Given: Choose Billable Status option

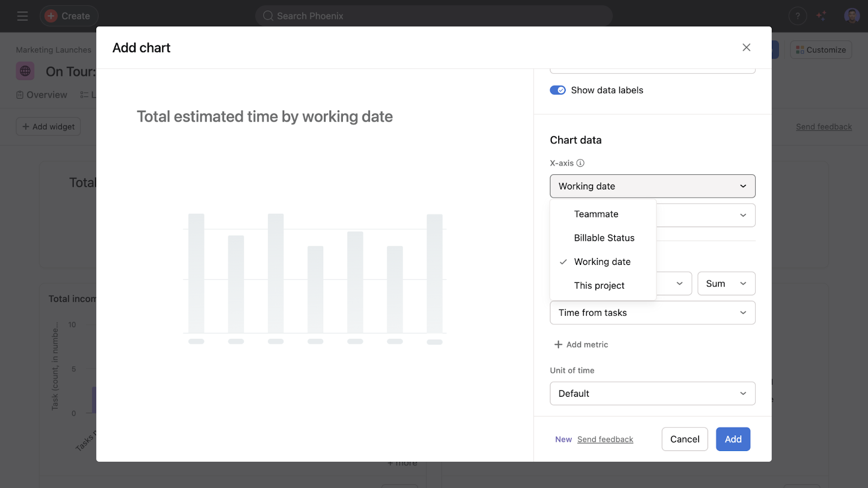Looking at the screenshot, I should click(x=604, y=238).
